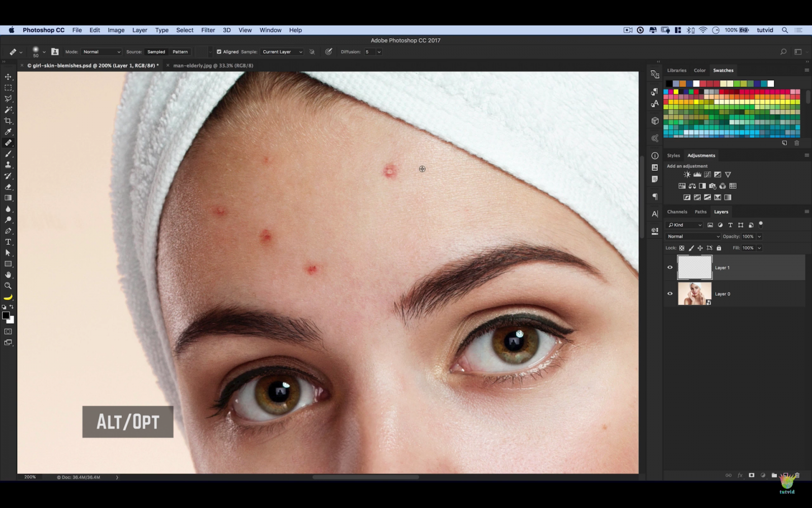Click the Eraser tool

click(8, 187)
